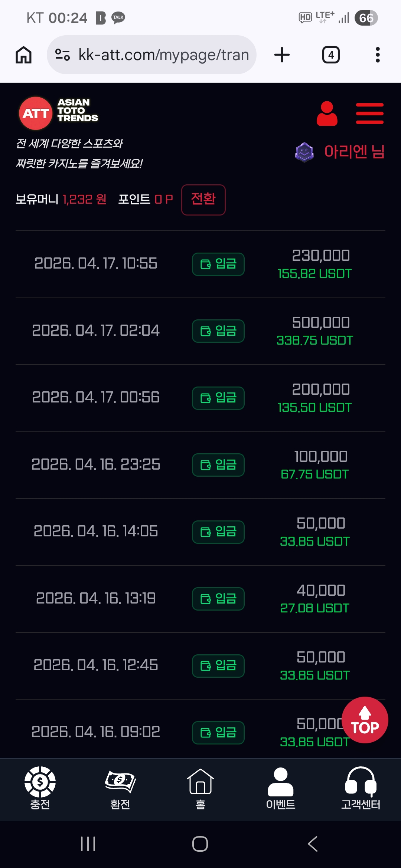Tap 입금 badge on 230,000 deposit
The width and height of the screenshot is (401, 868).
tap(218, 264)
